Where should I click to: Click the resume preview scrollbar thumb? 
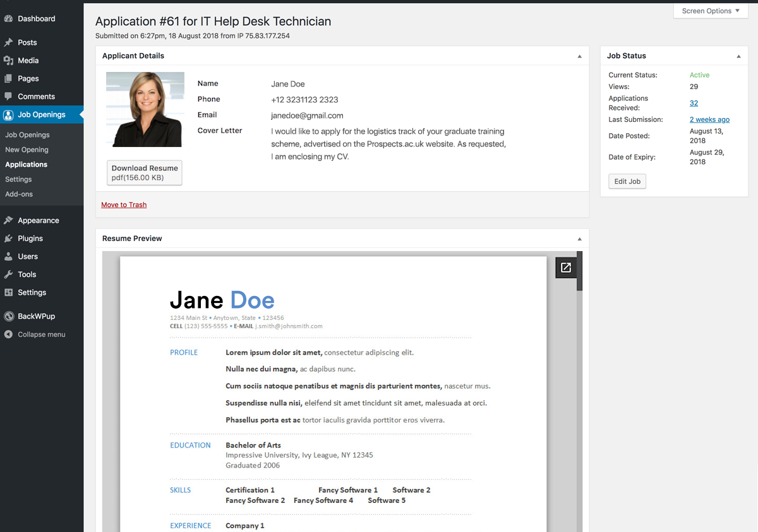point(579,271)
